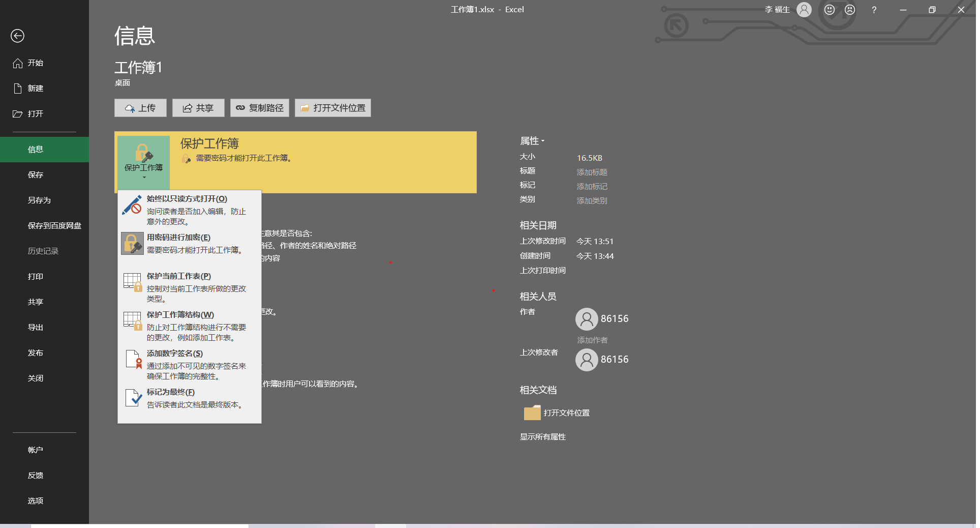
Task: Click the 今天 13:44 created time
Action: [595, 256]
